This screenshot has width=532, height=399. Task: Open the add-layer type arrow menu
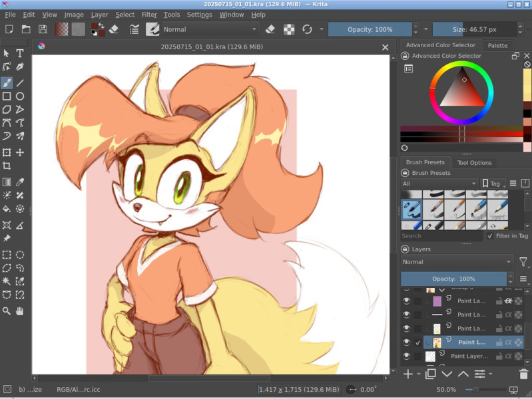pos(419,374)
